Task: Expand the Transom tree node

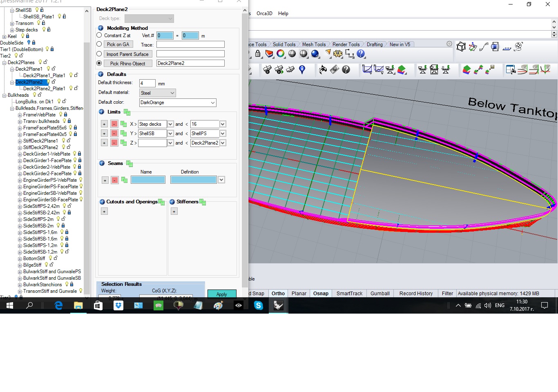Action: click(12, 23)
